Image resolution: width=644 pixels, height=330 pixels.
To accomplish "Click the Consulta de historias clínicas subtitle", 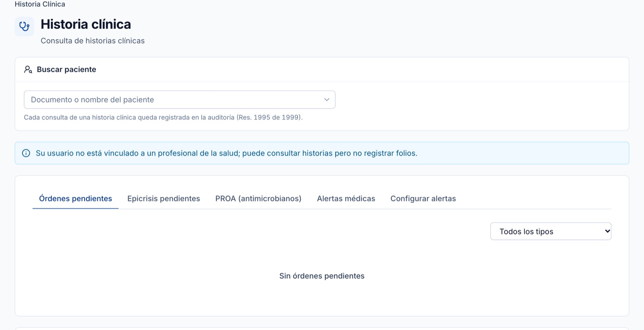I will click(x=93, y=41).
